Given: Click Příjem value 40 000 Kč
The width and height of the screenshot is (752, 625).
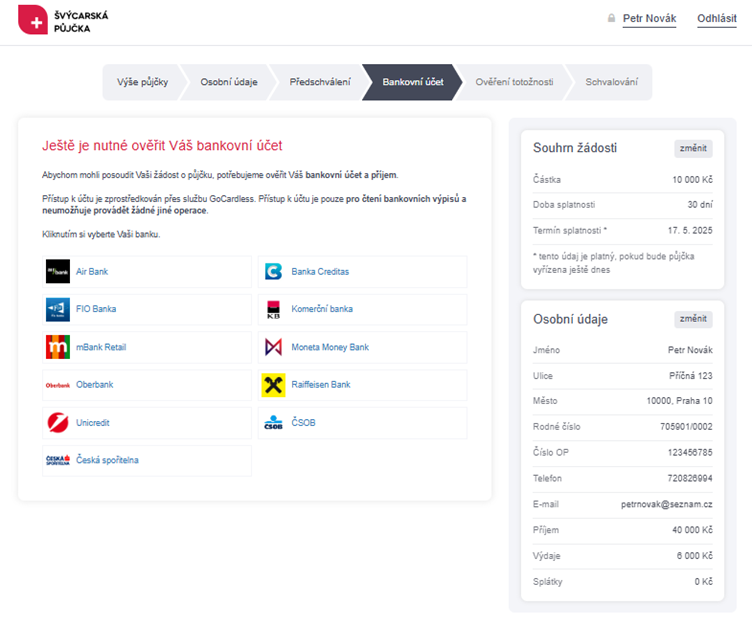Looking at the screenshot, I should [692, 530].
